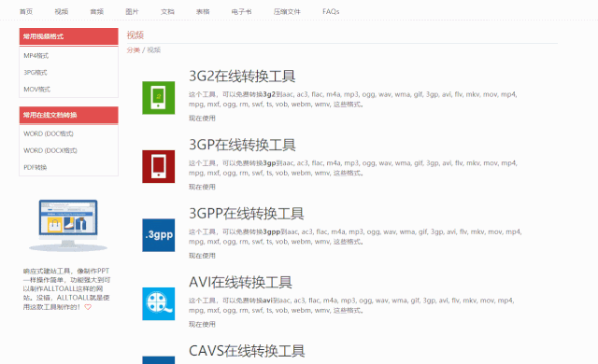Select 3PG格式 in the sidebar
598x364 pixels.
click(x=36, y=73)
